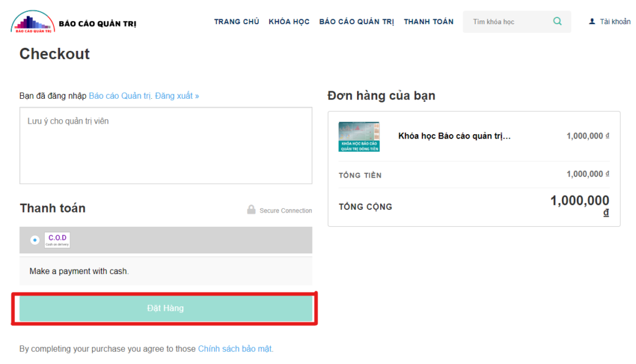The width and height of the screenshot is (636, 364).
Task: Click the Khóa học Báo cáo quản trị item name
Action: [x=454, y=136]
